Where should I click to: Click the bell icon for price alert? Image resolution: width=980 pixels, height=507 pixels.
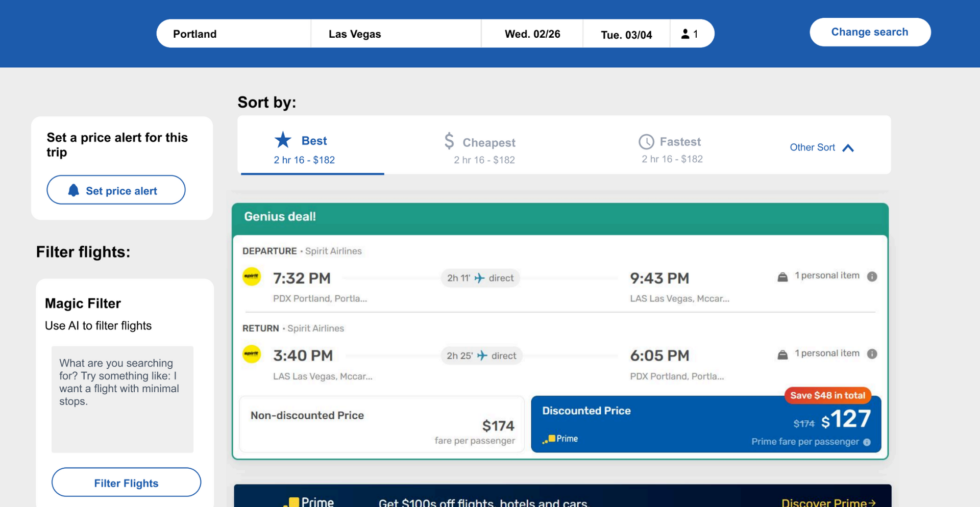pyautogui.click(x=73, y=190)
